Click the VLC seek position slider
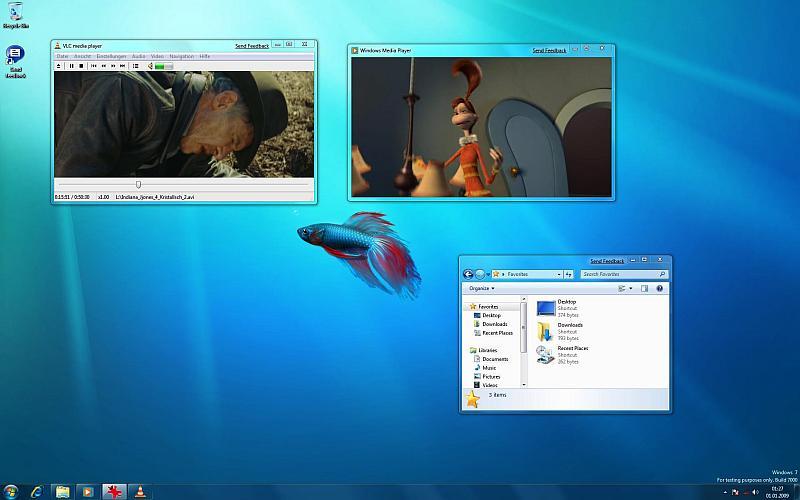 (139, 184)
